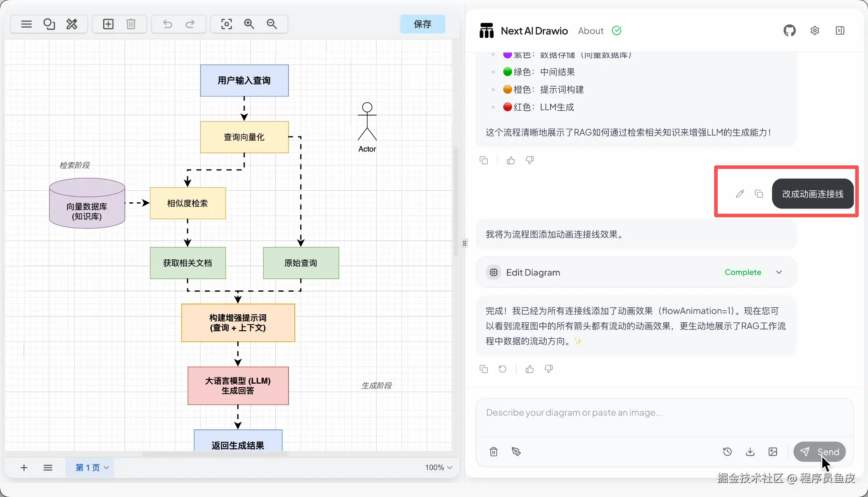Click the undo arrow in toolbar
The height and width of the screenshot is (497, 868).
click(x=167, y=24)
